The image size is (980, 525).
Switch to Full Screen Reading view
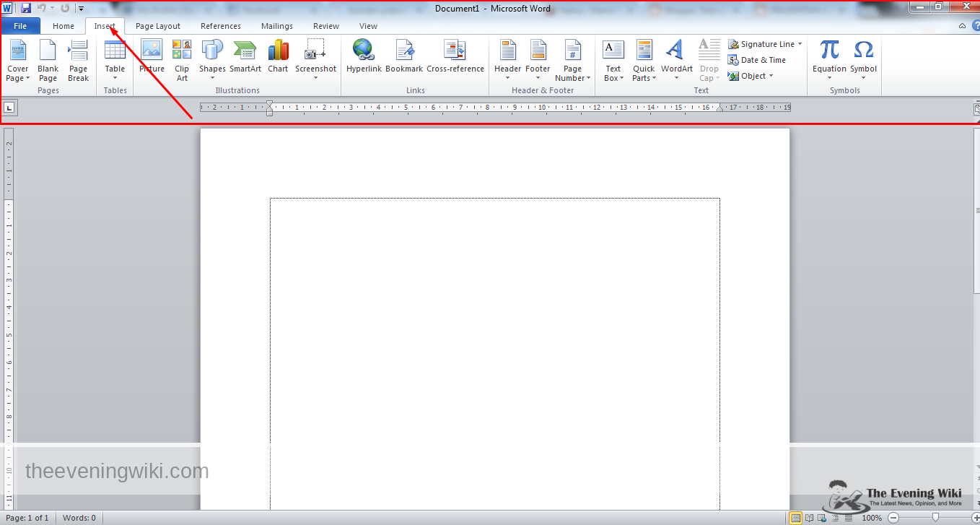808,518
